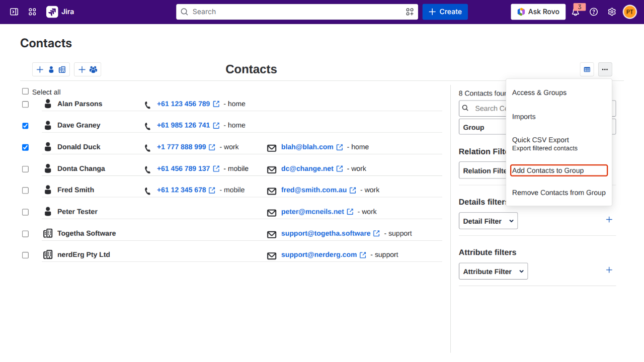644x362 pixels.
Task: Open email link support@togetha.software
Action: (326, 233)
